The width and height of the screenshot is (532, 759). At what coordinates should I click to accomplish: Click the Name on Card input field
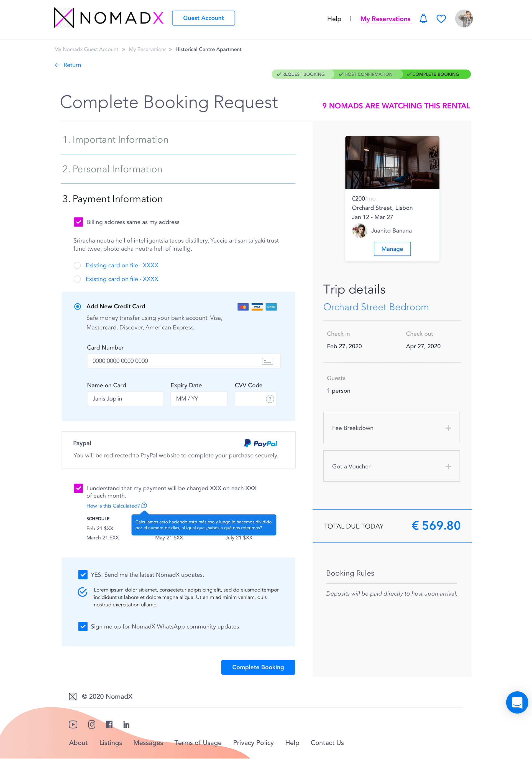click(x=125, y=399)
